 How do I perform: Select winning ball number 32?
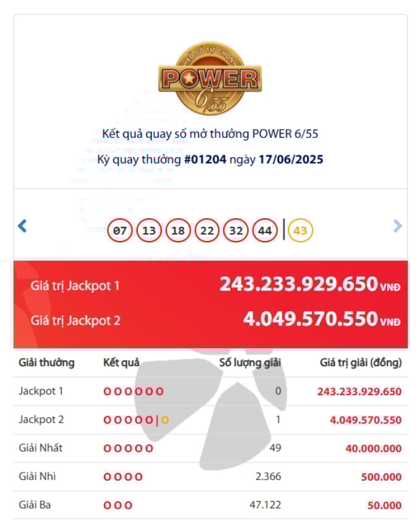[x=236, y=231]
